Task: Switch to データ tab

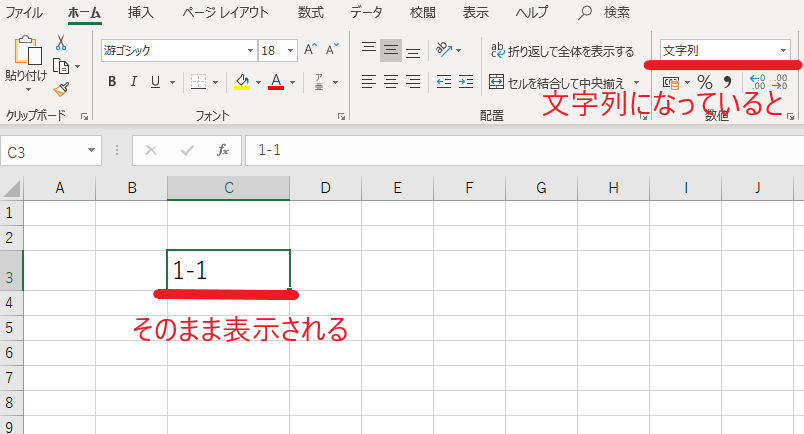Action: (x=366, y=12)
